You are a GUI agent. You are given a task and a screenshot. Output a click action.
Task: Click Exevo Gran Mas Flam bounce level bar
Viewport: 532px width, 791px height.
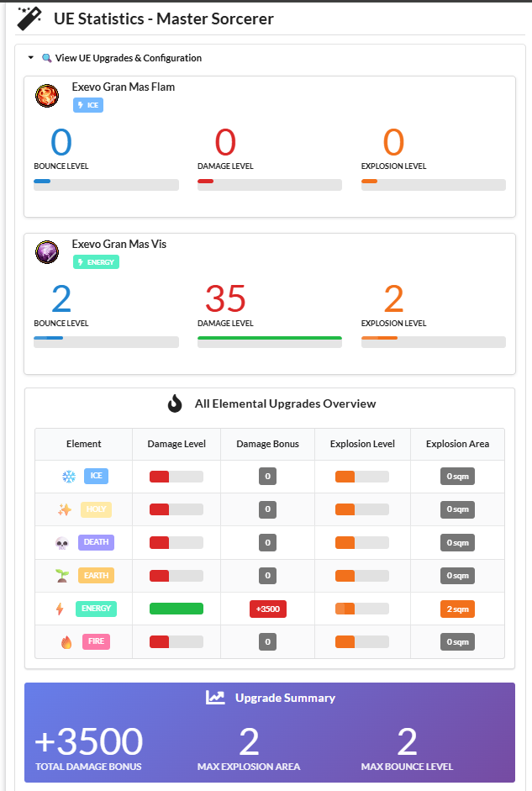point(106,185)
